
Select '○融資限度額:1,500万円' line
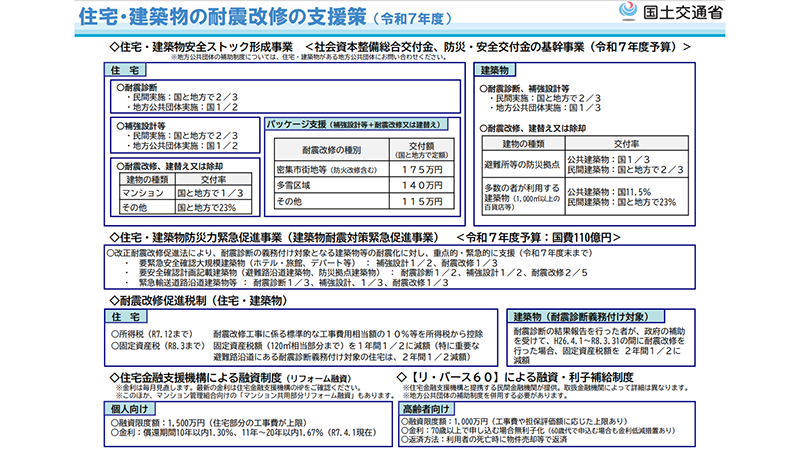[209, 422]
